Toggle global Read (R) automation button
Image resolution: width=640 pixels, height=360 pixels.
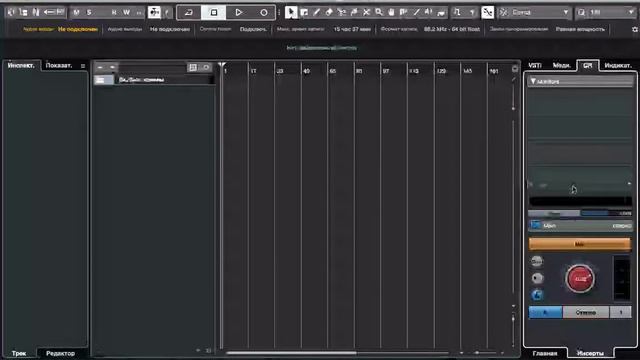114,13
